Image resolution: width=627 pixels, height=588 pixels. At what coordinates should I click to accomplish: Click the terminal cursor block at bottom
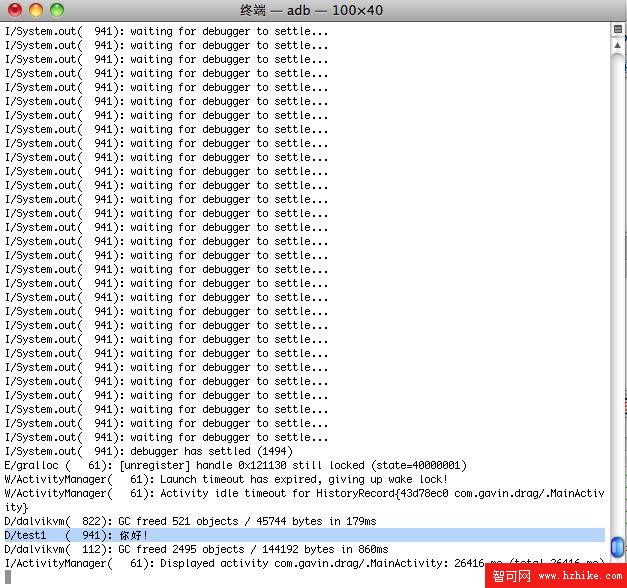[x=8, y=577]
